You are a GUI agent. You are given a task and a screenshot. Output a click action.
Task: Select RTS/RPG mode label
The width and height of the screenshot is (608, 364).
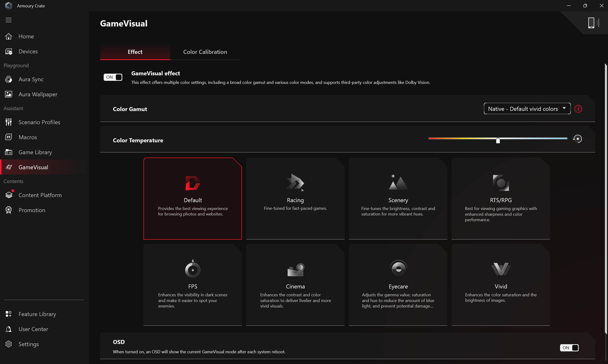click(501, 200)
